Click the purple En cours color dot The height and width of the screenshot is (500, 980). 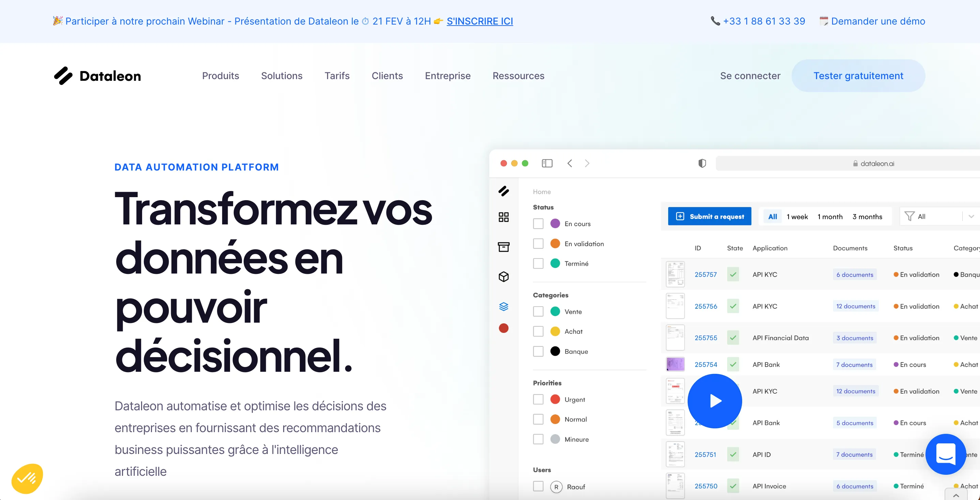(555, 223)
